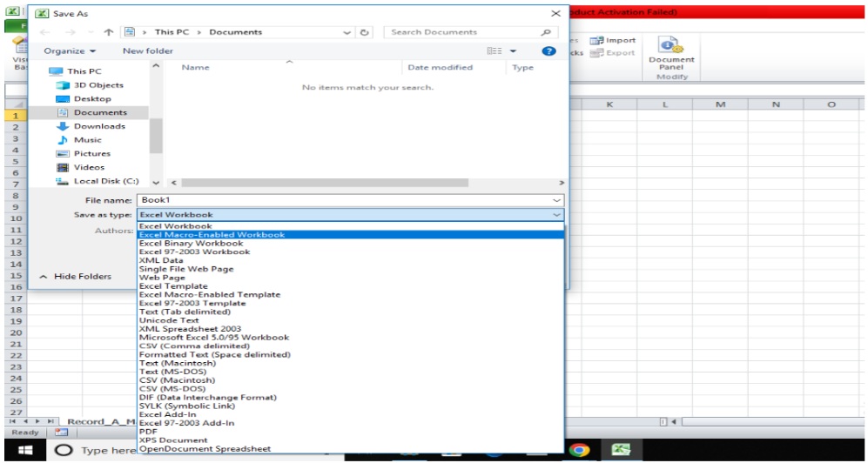The image size is (868, 463).
Task: Open 3D Objects folder in sidebar
Action: click(90, 85)
